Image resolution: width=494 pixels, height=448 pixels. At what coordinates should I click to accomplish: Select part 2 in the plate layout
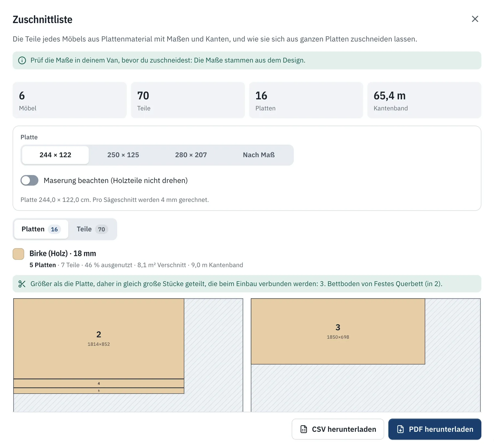coord(99,339)
